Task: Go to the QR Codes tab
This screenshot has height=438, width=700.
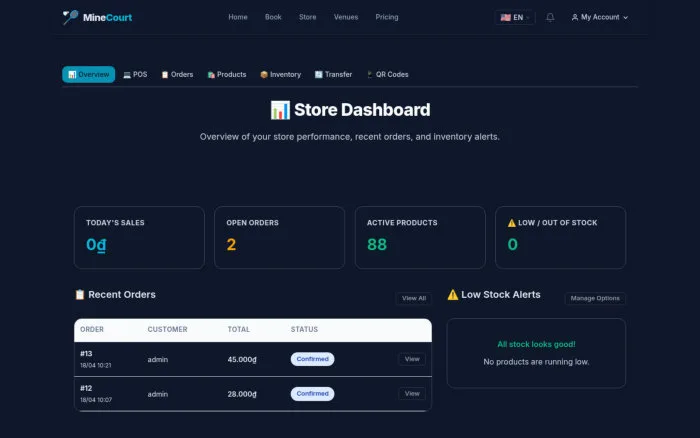Action: tap(388, 75)
